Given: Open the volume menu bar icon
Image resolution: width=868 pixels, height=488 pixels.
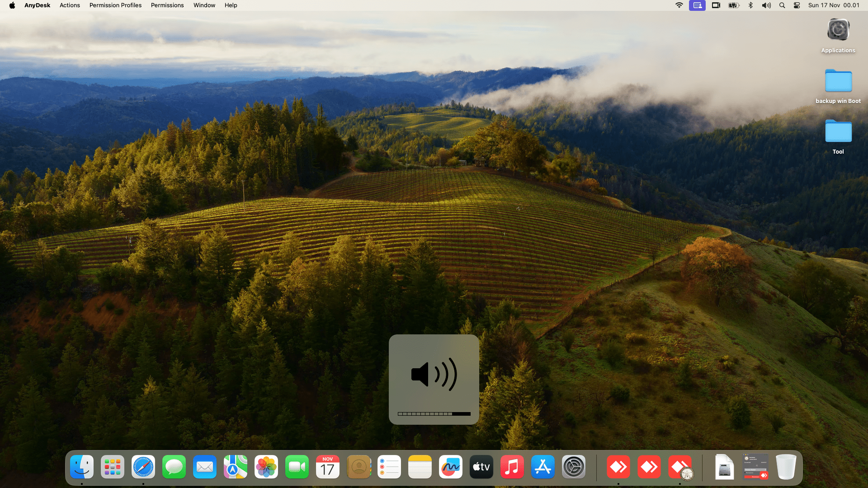Looking at the screenshot, I should [766, 5].
